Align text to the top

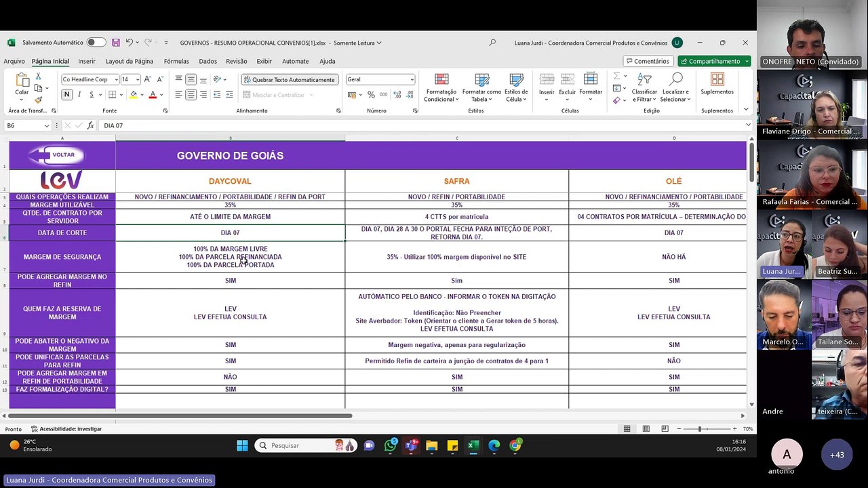click(x=179, y=79)
